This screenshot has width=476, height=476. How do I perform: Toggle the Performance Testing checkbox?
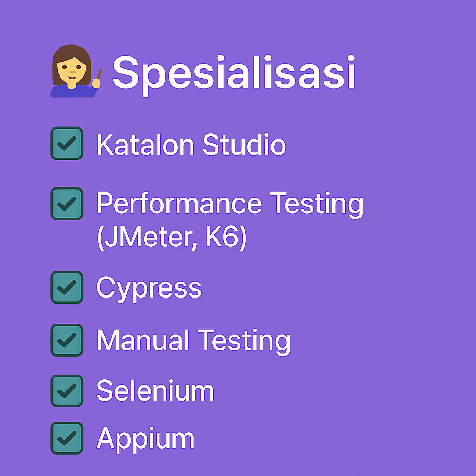pyautogui.click(x=67, y=204)
